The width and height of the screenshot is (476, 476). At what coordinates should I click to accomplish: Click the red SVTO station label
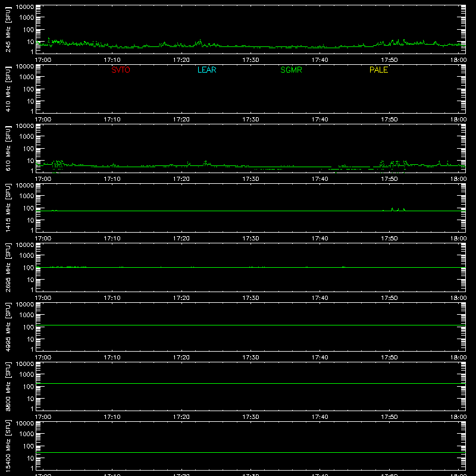point(121,70)
